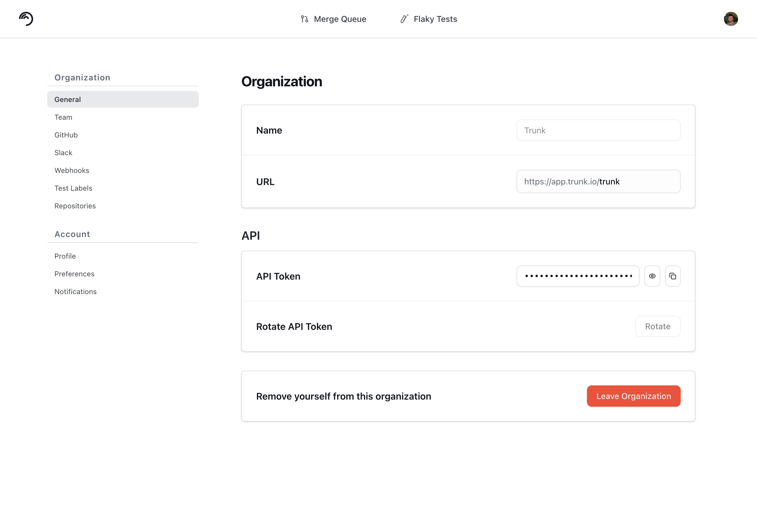Focus the organization Name field
The image size is (757, 532).
click(599, 130)
